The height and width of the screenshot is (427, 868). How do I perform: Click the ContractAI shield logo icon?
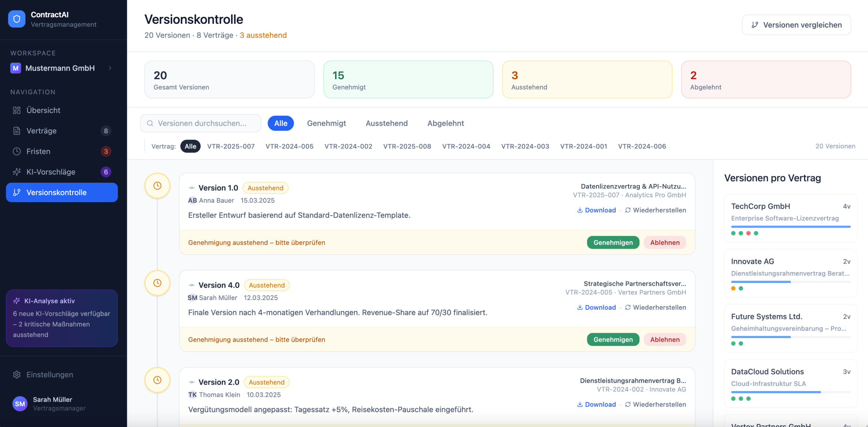(x=17, y=19)
